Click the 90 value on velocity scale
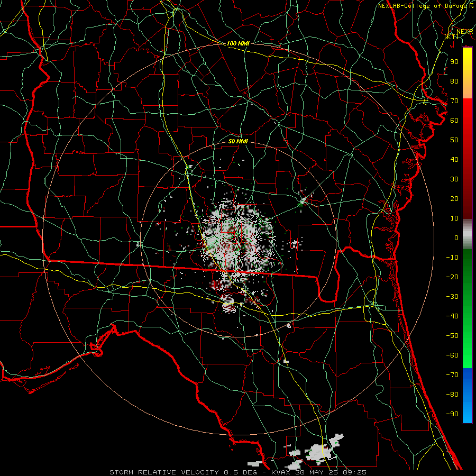Screen dimensions: 476x476 point(454,62)
